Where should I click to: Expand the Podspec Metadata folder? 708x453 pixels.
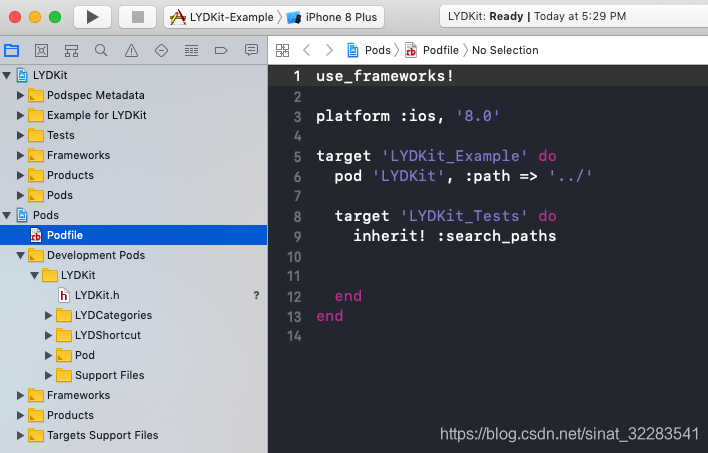tap(20, 95)
